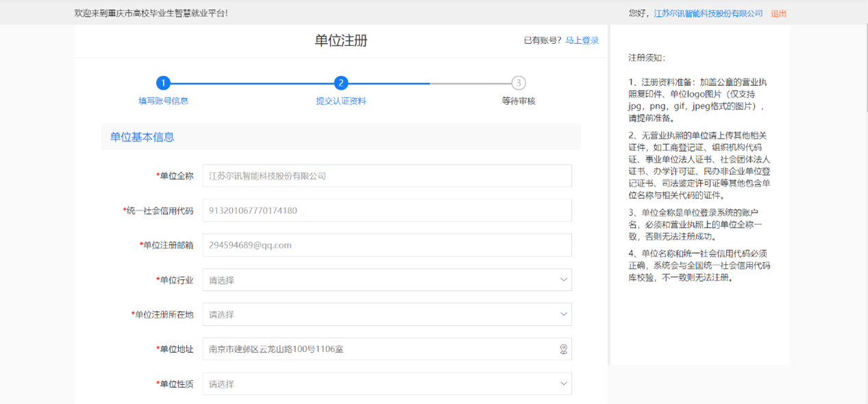Click the location pin icon in address field
Image resolution: width=868 pixels, height=404 pixels.
point(563,349)
